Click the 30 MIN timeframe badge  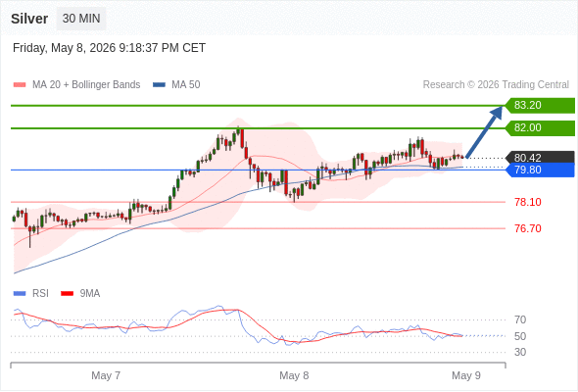tap(81, 19)
